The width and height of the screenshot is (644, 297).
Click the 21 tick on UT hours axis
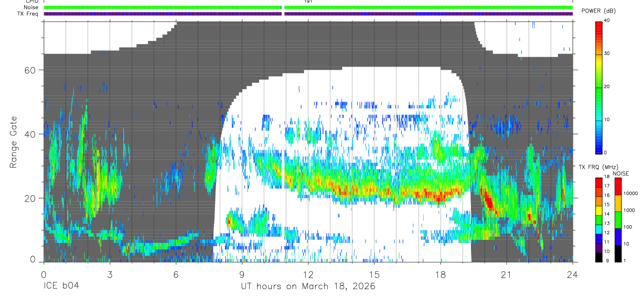pos(506,274)
